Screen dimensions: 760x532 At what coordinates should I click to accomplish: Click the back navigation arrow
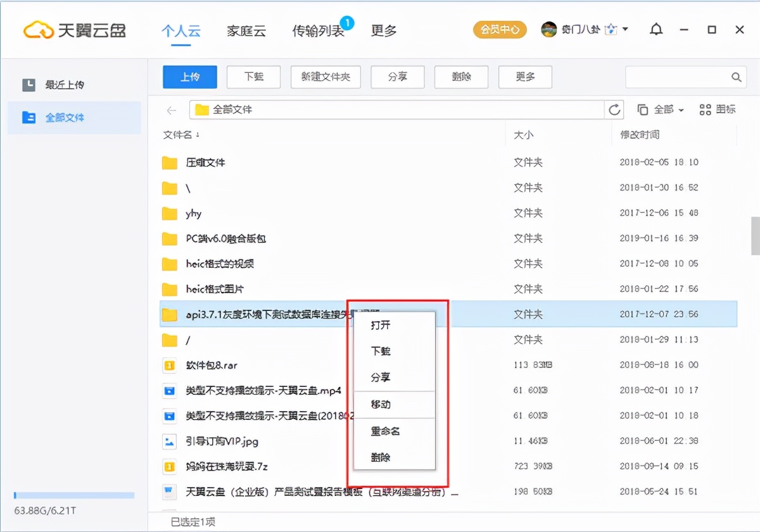[170, 109]
